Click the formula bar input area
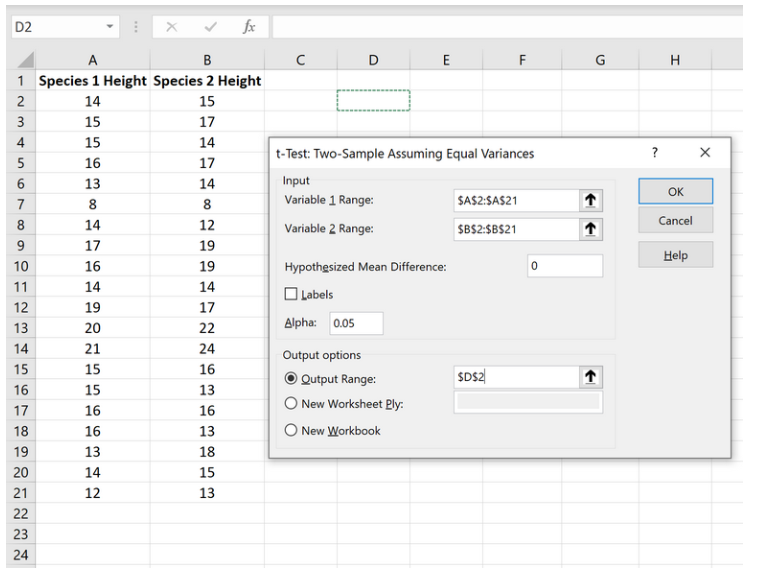 click(508, 27)
